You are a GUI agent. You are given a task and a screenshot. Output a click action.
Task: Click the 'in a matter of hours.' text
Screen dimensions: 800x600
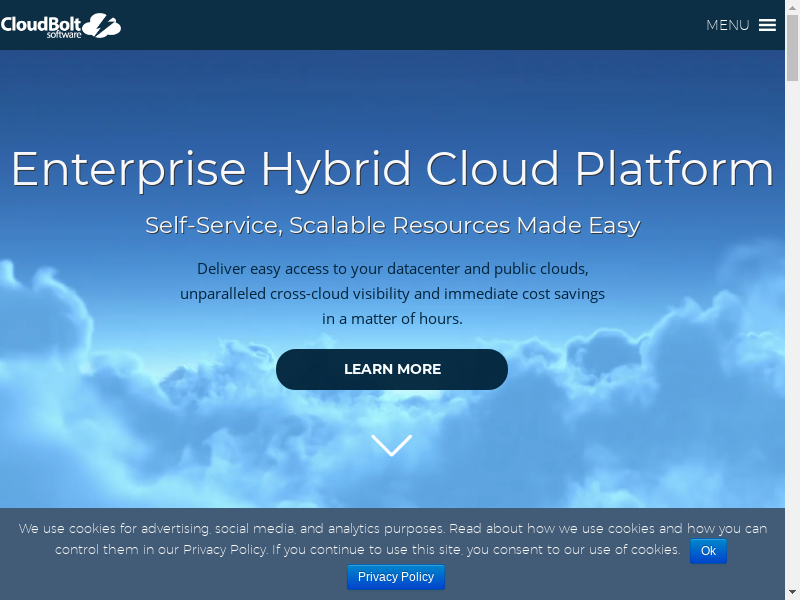(x=392, y=319)
